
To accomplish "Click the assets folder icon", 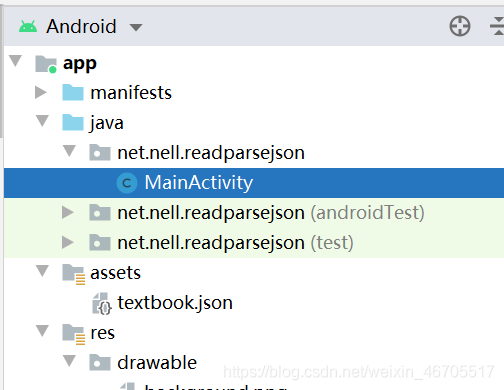I will (73, 274).
